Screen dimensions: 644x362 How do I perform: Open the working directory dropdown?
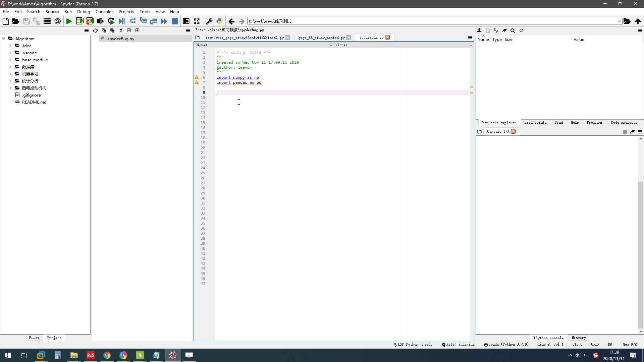pyautogui.click(x=620, y=21)
